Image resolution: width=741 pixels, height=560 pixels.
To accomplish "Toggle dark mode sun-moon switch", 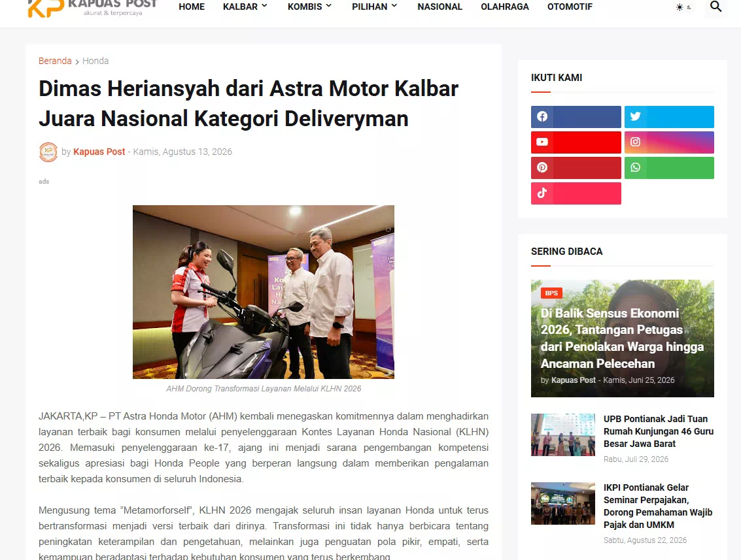I will click(x=683, y=7).
